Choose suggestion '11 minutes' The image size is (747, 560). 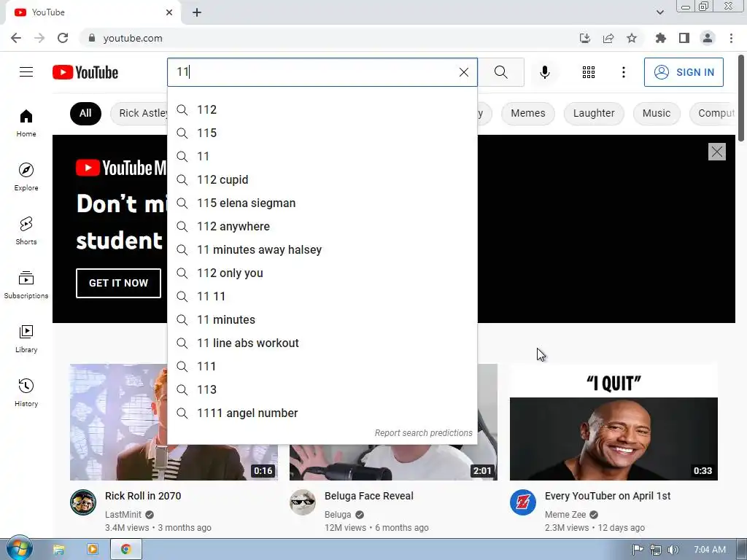322,319
